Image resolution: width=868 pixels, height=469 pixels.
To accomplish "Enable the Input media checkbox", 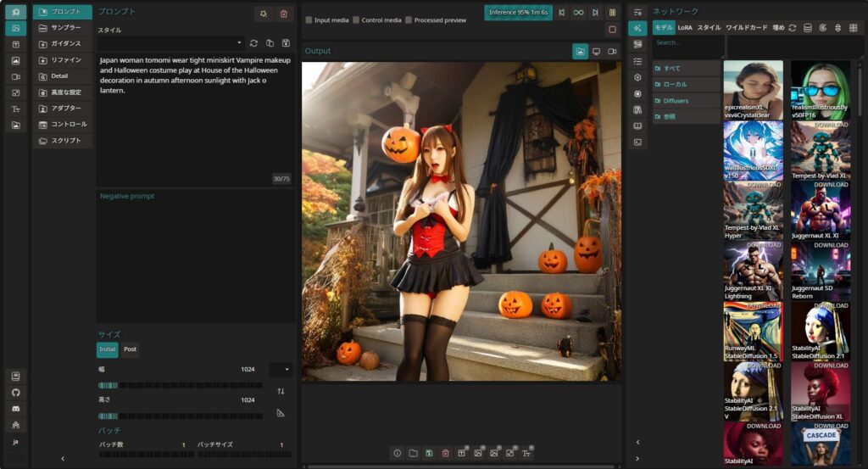I will click(309, 20).
